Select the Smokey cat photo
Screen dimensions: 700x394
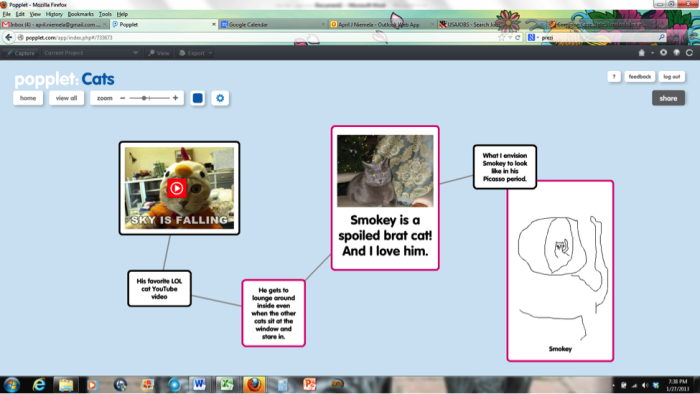pos(385,171)
